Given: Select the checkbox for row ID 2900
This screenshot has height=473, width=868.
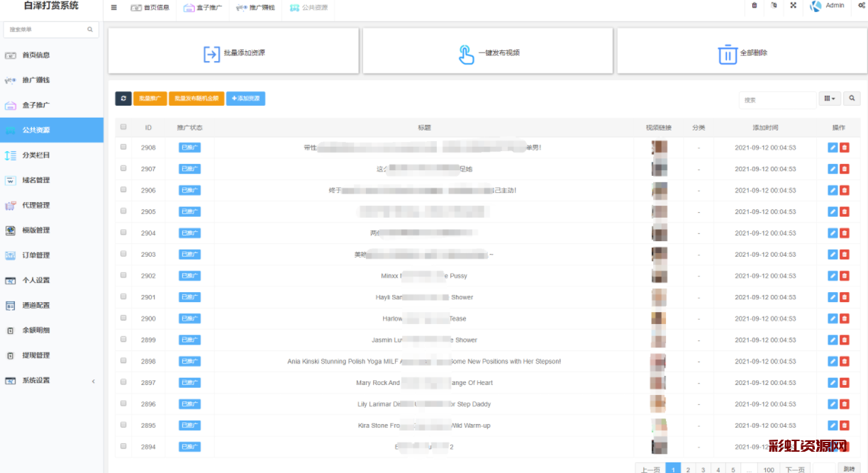Looking at the screenshot, I should 123,318.
